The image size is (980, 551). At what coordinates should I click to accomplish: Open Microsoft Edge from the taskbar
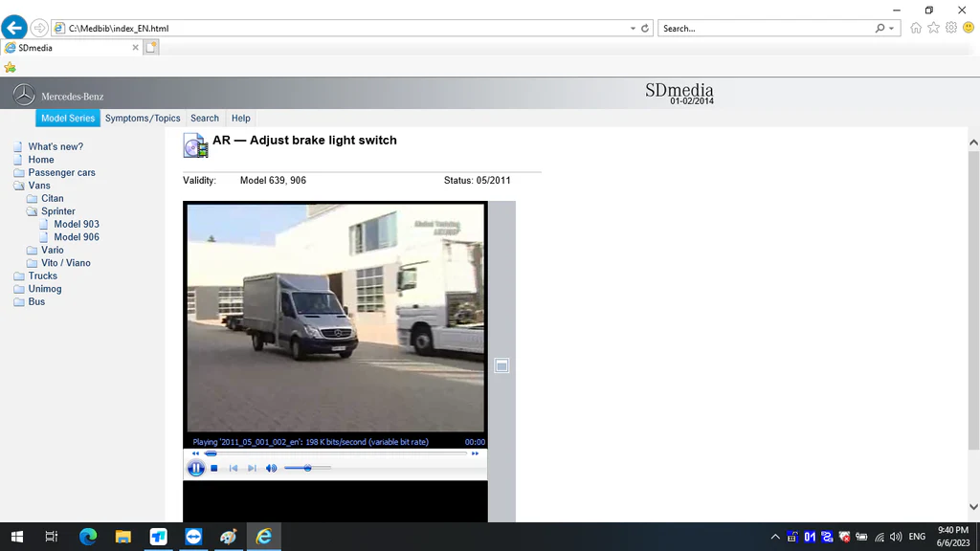coord(88,537)
